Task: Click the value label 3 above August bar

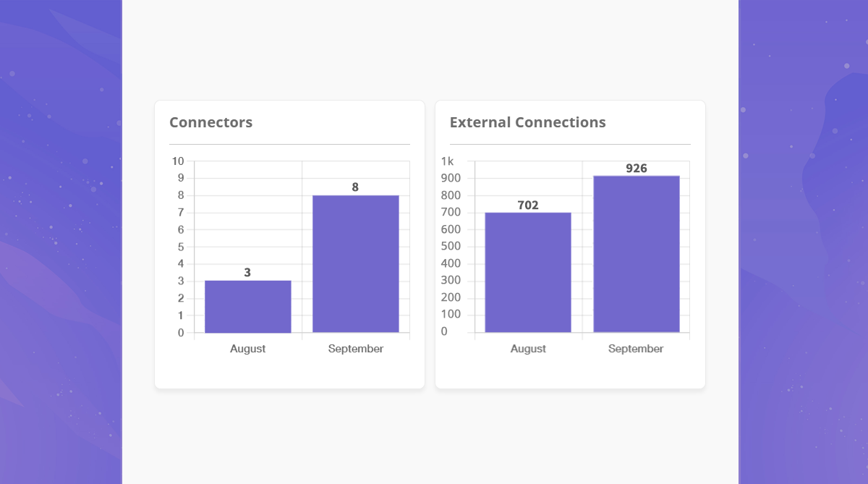Action: click(x=247, y=273)
